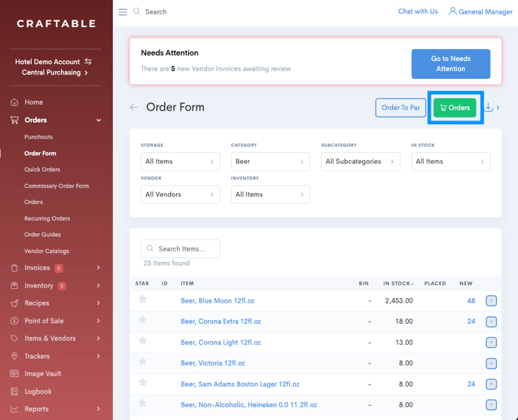Open the All Vendors dropdown
The image size is (518, 420).
coord(181,194)
